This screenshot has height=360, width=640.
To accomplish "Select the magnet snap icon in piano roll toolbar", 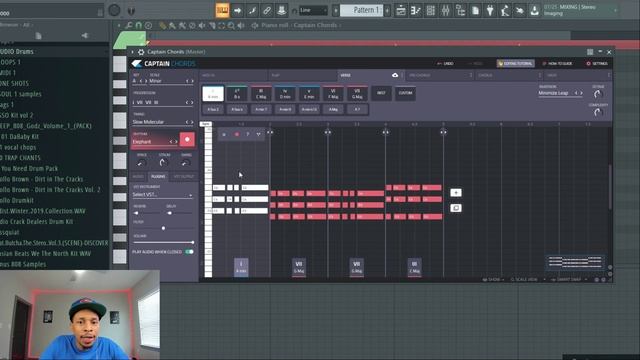I will click(x=138, y=25).
